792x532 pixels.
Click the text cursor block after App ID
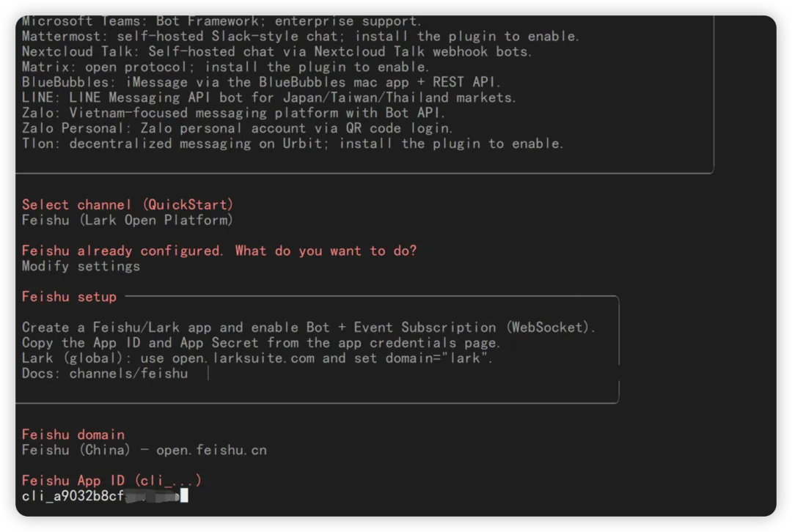tap(184, 495)
